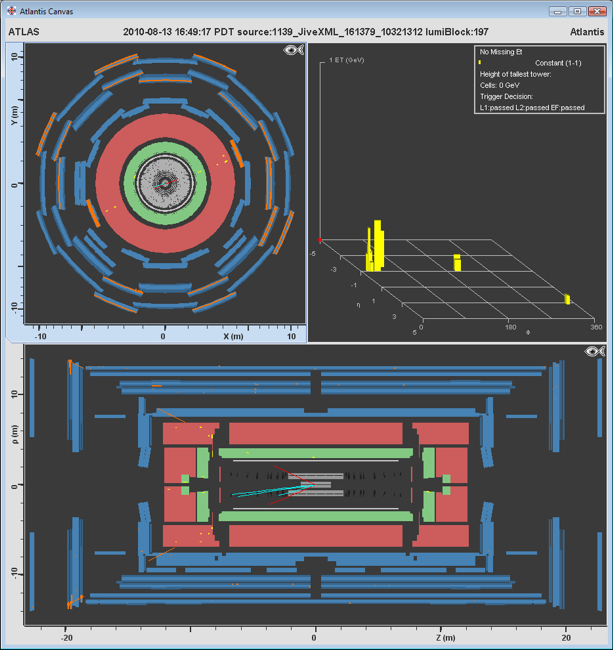Click the green calorimeter ring in XY view

point(197,183)
